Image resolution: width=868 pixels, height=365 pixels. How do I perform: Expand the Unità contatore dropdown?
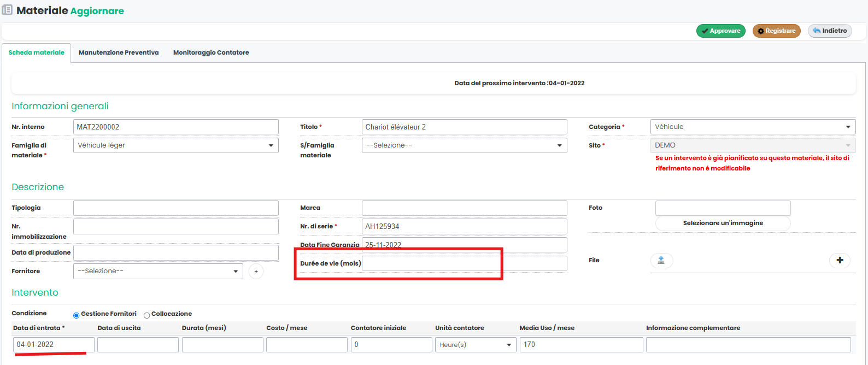point(476,345)
